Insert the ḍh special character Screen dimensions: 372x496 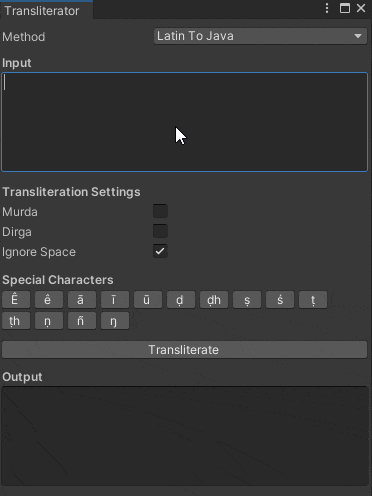click(214, 300)
